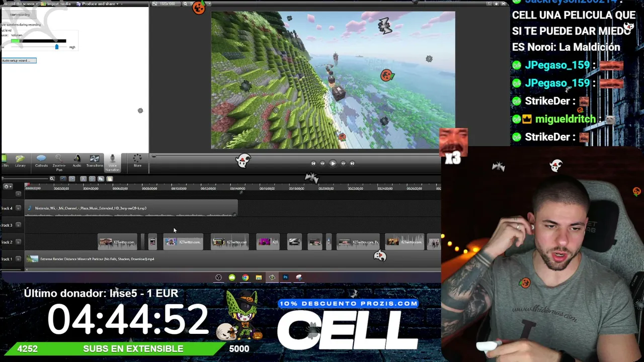The height and width of the screenshot is (362, 644).
Task: Click the Minecraft video preview canvas
Action: click(333, 80)
